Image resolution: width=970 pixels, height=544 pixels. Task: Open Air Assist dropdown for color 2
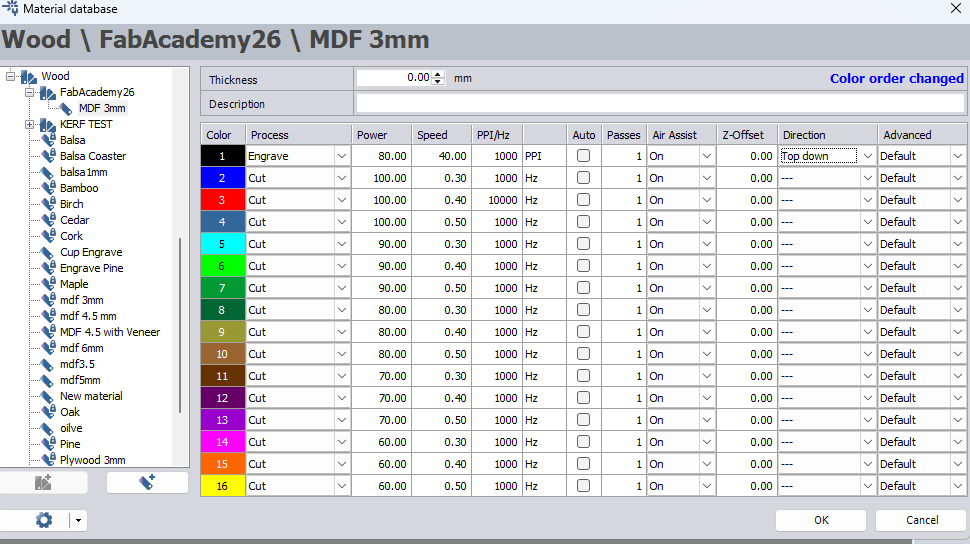[x=706, y=178]
